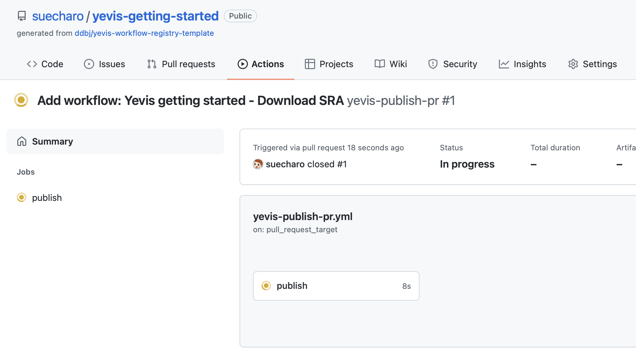Open pull request #1 link
The image size is (636, 364).
342,164
